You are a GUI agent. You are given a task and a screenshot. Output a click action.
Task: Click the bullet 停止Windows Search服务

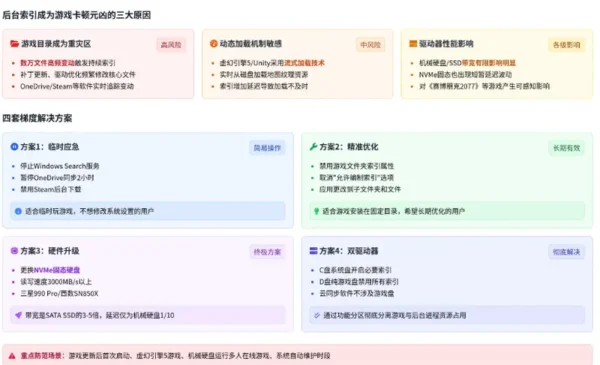point(60,166)
